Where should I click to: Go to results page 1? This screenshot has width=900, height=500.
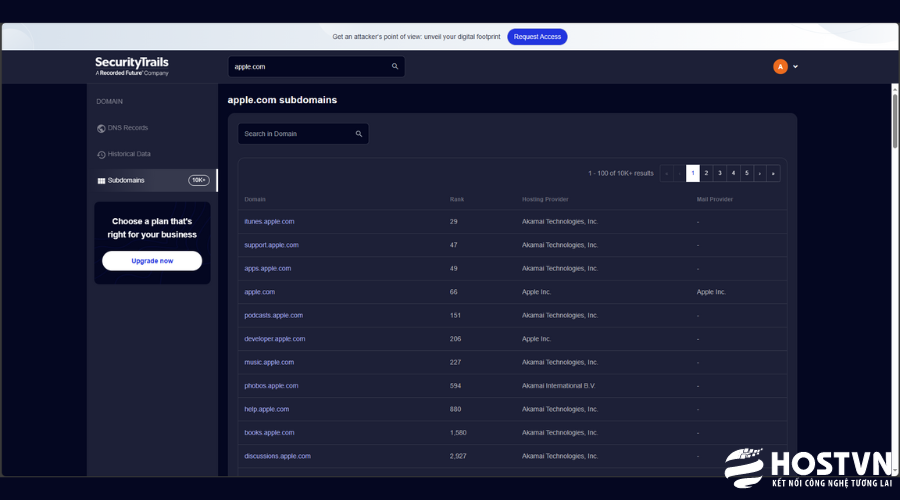693,173
